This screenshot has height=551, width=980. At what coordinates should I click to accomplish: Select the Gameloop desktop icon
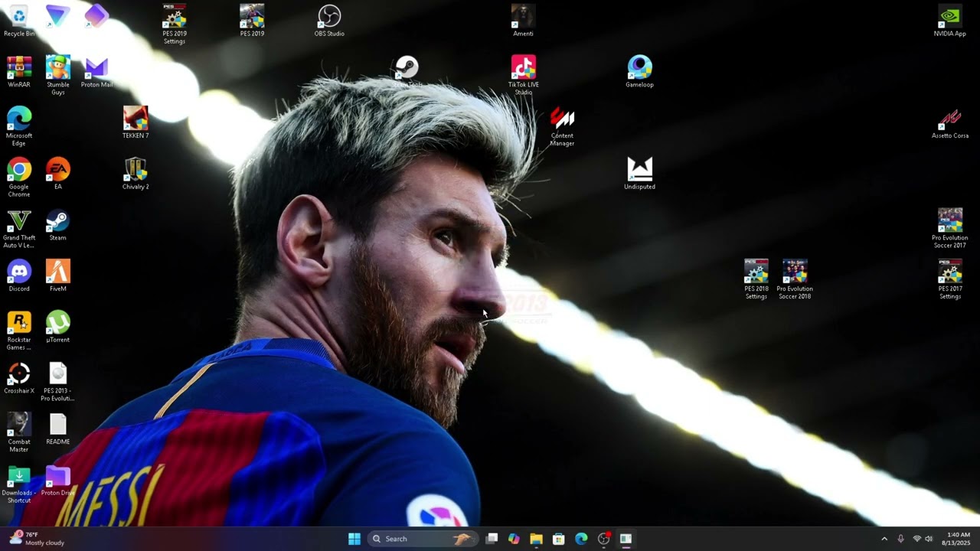point(639,72)
